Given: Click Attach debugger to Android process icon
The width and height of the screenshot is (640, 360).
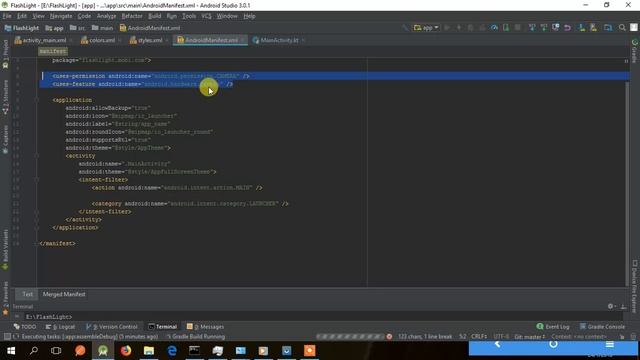Looking at the screenshot, I should pyautogui.click(x=506, y=28).
